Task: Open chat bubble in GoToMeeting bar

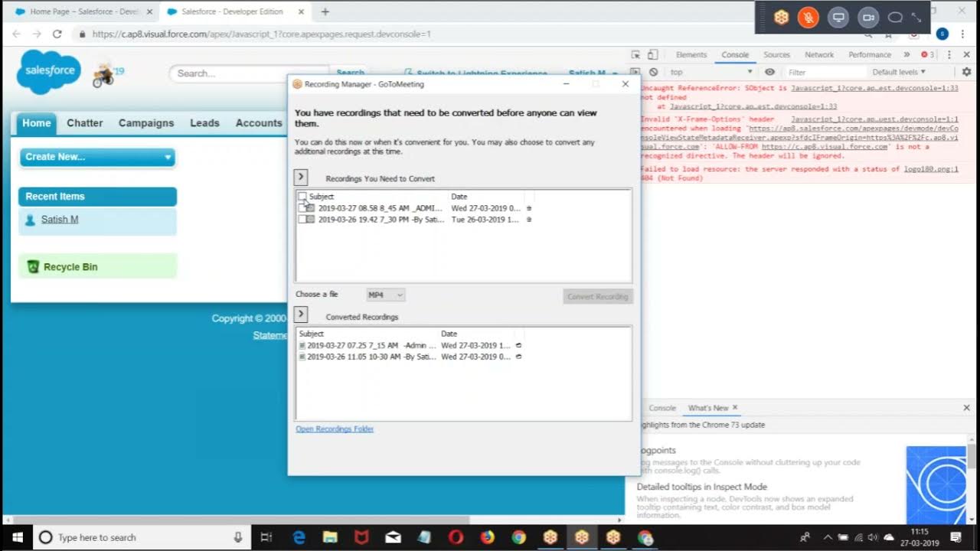Action: pos(895,18)
